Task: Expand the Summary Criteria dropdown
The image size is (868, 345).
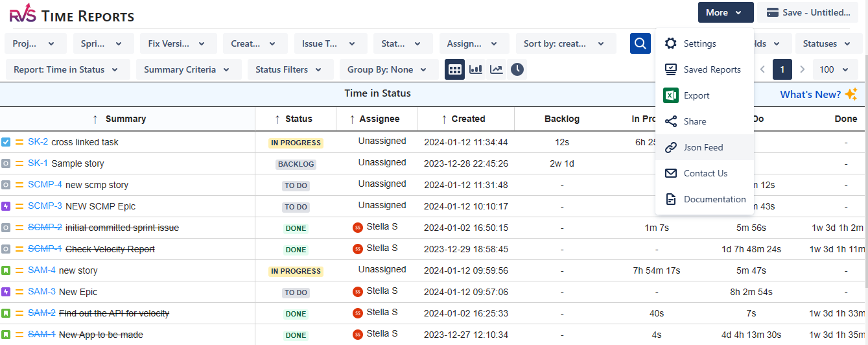Action: pyautogui.click(x=189, y=69)
